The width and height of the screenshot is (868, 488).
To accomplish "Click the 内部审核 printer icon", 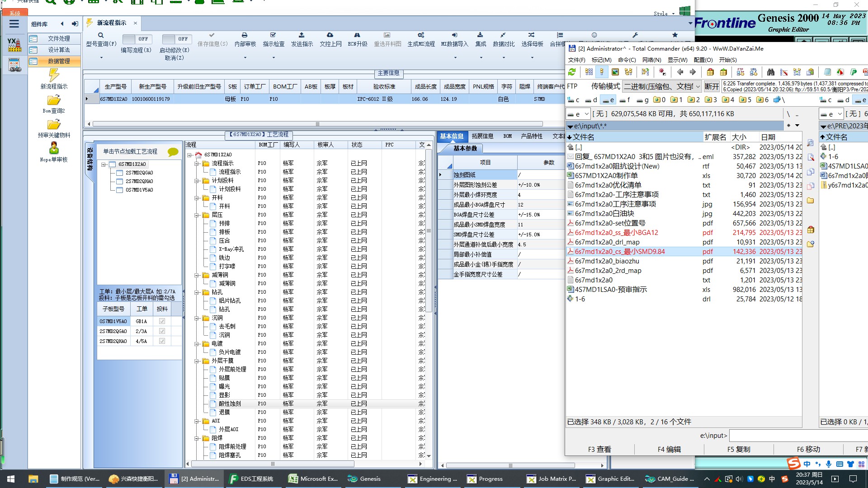I will click(245, 35).
